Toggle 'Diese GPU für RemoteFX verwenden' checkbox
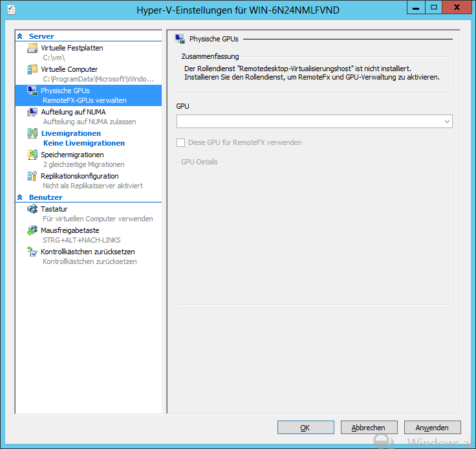This screenshot has width=476, height=449. pyautogui.click(x=181, y=142)
